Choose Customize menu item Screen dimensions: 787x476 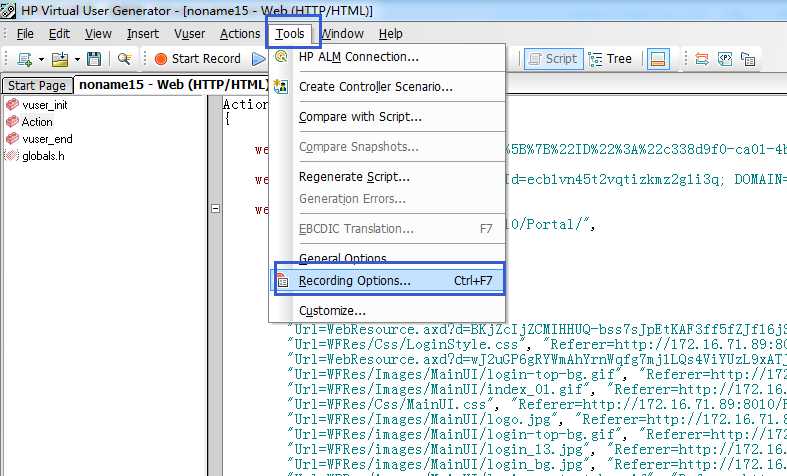point(387,311)
